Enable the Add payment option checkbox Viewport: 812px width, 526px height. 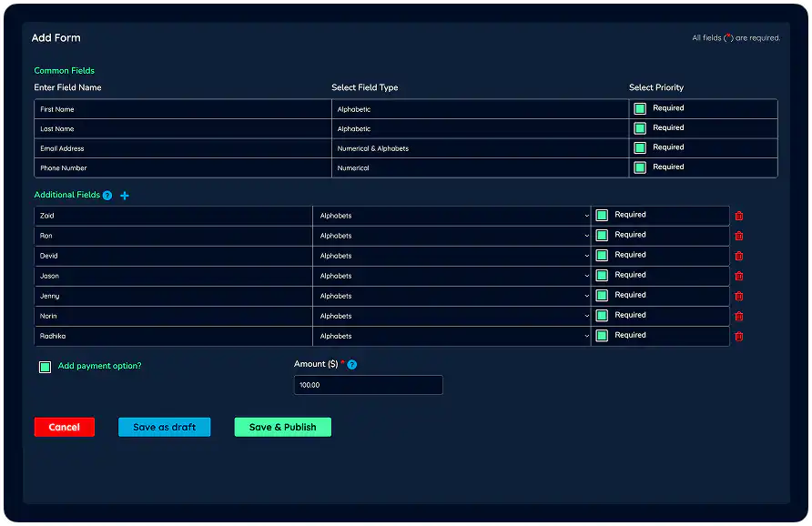(44, 366)
